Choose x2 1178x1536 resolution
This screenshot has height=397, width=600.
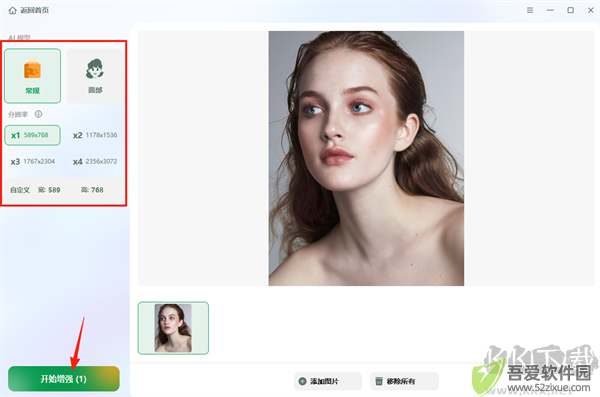[x=95, y=135]
